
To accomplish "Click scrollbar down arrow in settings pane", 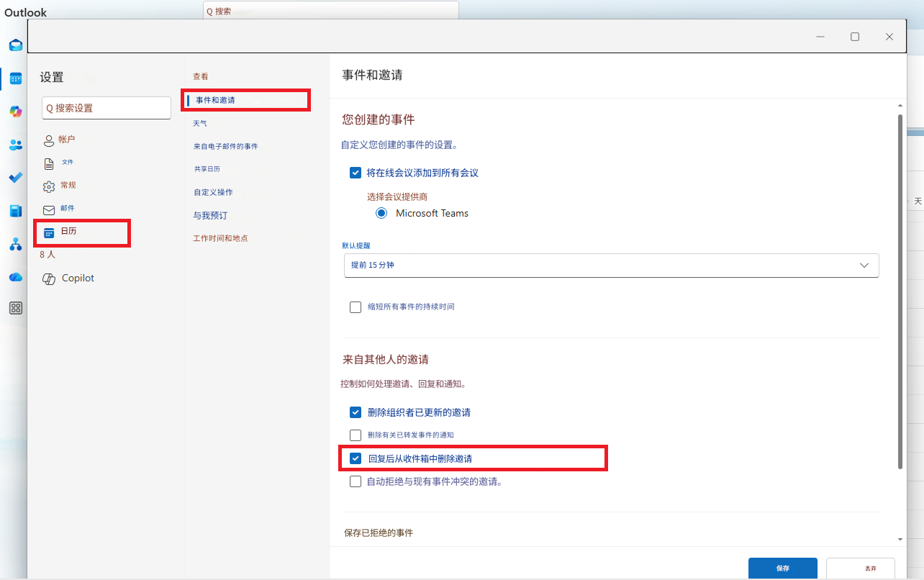I will click(900, 539).
